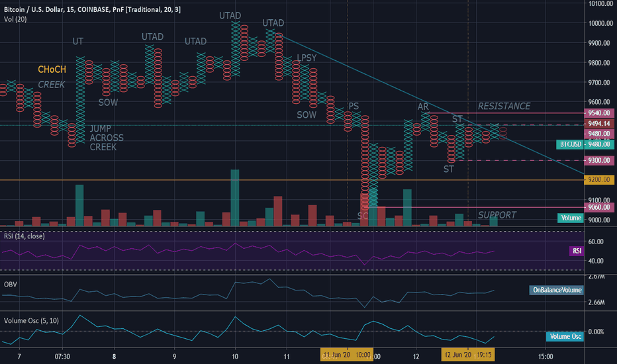The width and height of the screenshot is (617, 364).
Task: Click the RESISTANCE text label
Action: pyautogui.click(x=504, y=107)
